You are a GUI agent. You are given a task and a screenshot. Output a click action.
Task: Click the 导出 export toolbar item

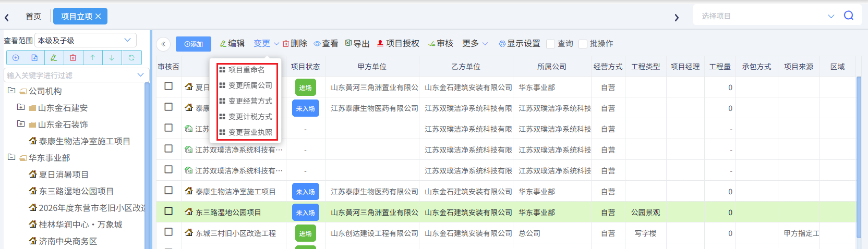[x=357, y=44]
